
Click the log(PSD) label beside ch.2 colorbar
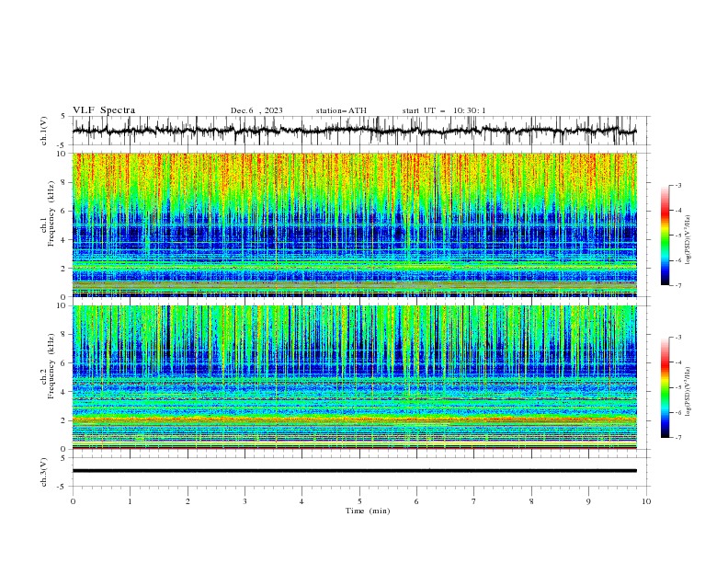[688, 392]
